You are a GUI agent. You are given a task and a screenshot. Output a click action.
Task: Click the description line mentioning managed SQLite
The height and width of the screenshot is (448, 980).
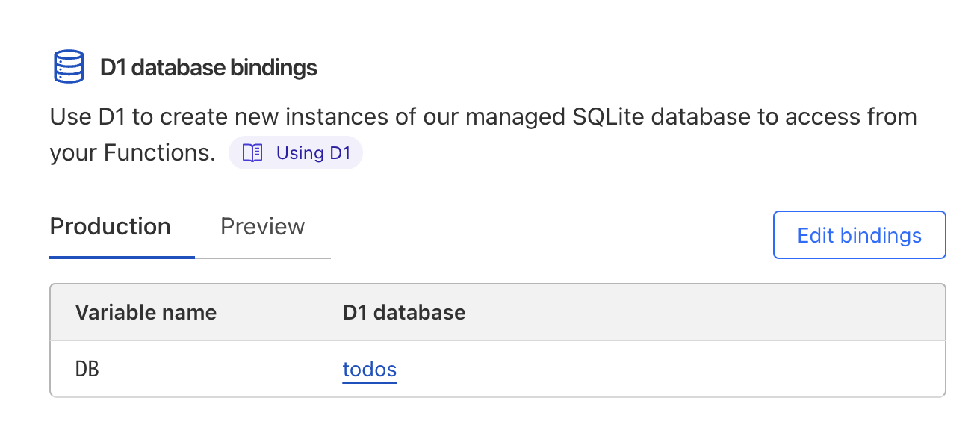483,117
